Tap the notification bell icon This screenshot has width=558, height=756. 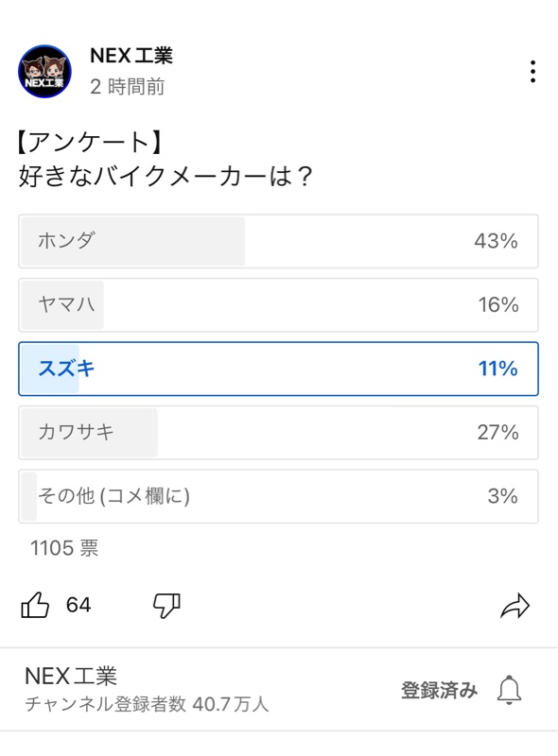[509, 690]
